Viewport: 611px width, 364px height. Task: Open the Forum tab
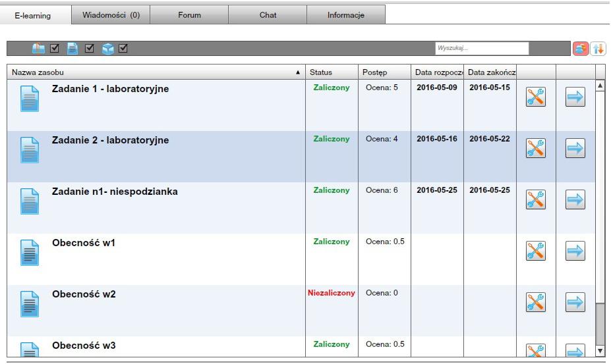coord(189,15)
